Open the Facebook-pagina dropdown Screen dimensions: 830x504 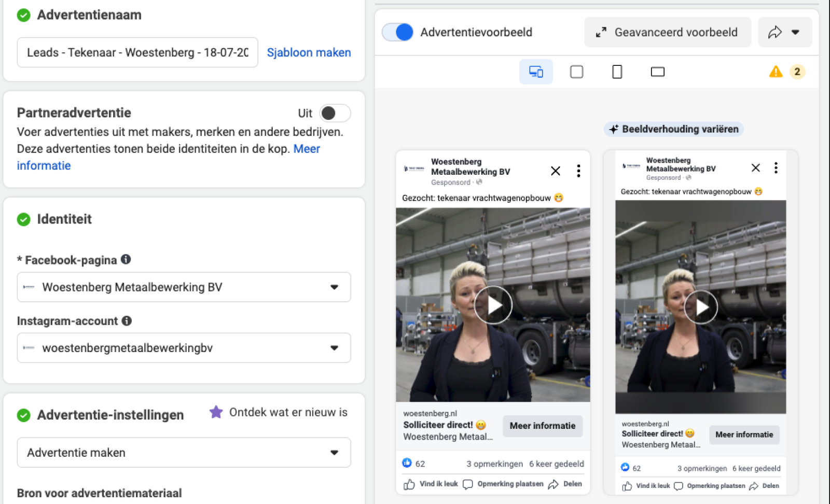coord(184,287)
